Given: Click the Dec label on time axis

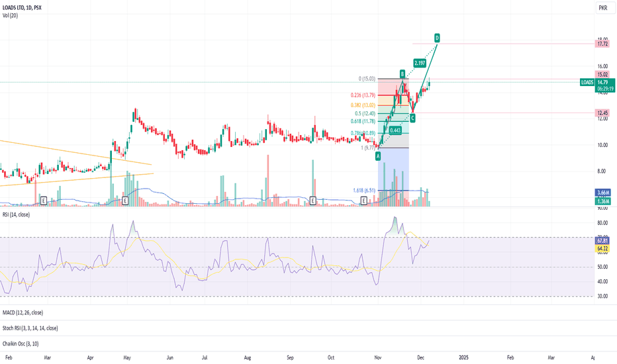Looking at the screenshot, I should [x=420, y=357].
